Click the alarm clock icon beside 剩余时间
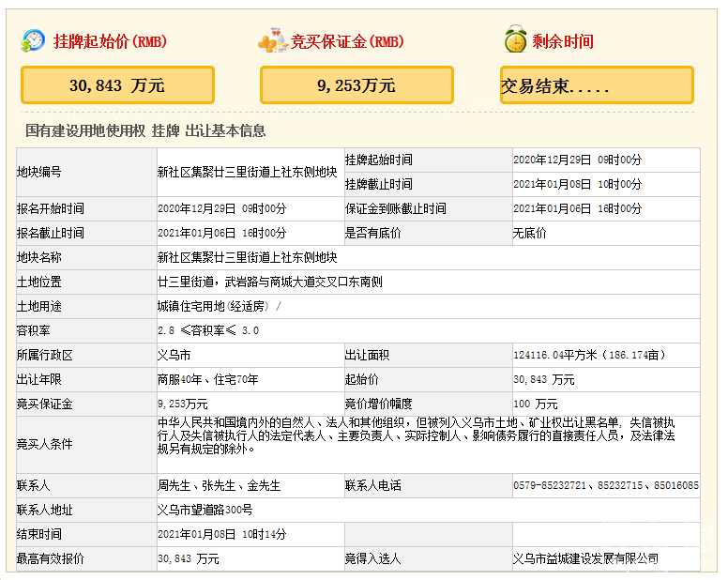 tap(514, 40)
